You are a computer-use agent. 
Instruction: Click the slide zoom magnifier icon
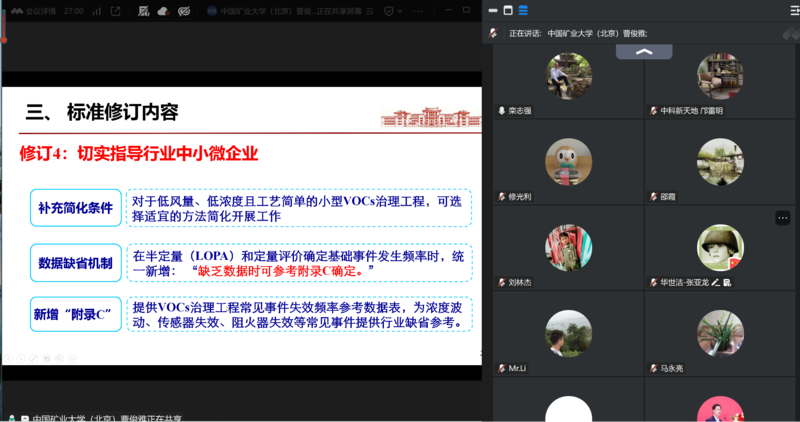pyautogui.click(x=59, y=359)
